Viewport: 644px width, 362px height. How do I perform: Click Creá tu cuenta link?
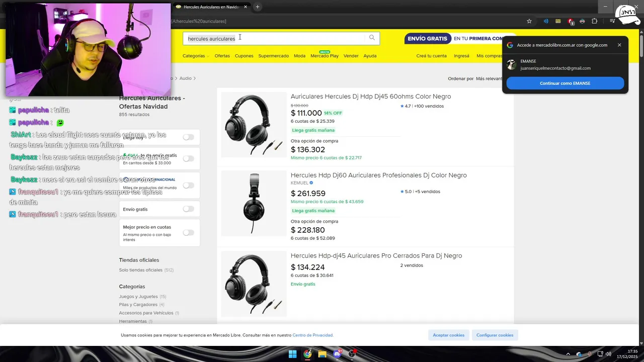(431, 56)
